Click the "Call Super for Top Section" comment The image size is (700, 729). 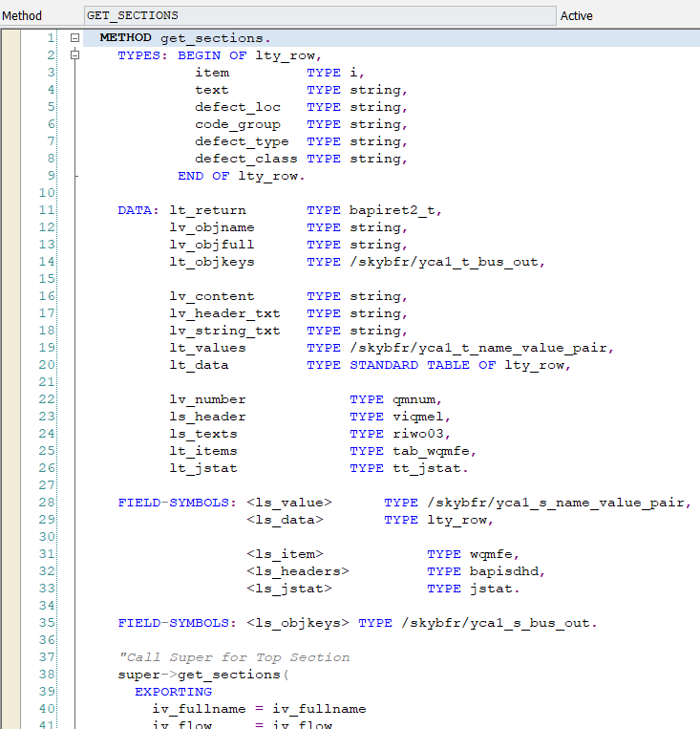pos(234,657)
